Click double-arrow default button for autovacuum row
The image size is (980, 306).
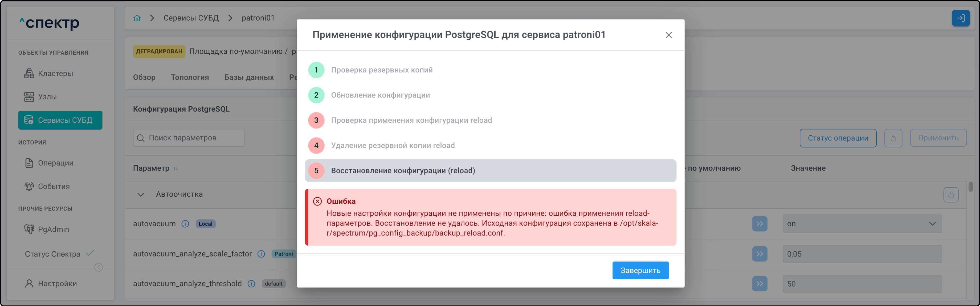coord(759,224)
